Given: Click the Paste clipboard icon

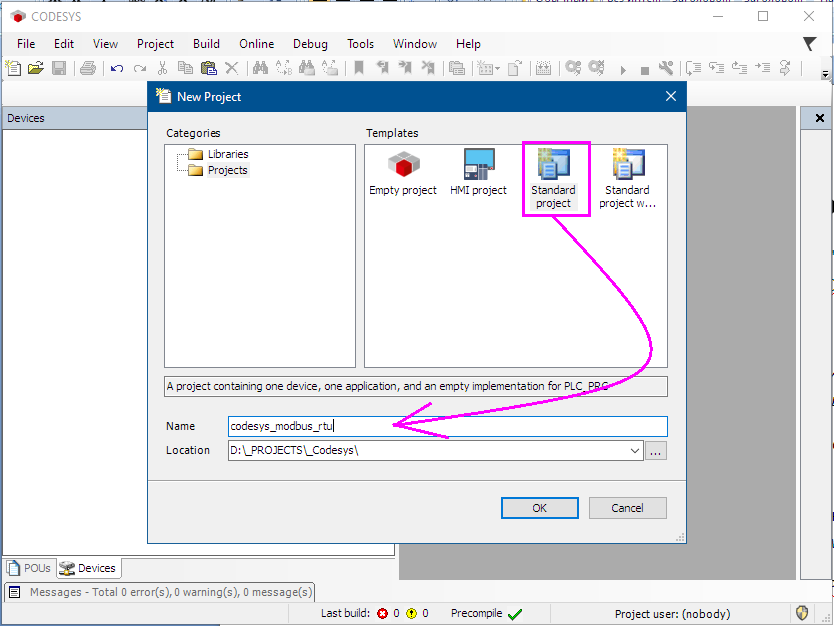Looking at the screenshot, I should click(208, 68).
